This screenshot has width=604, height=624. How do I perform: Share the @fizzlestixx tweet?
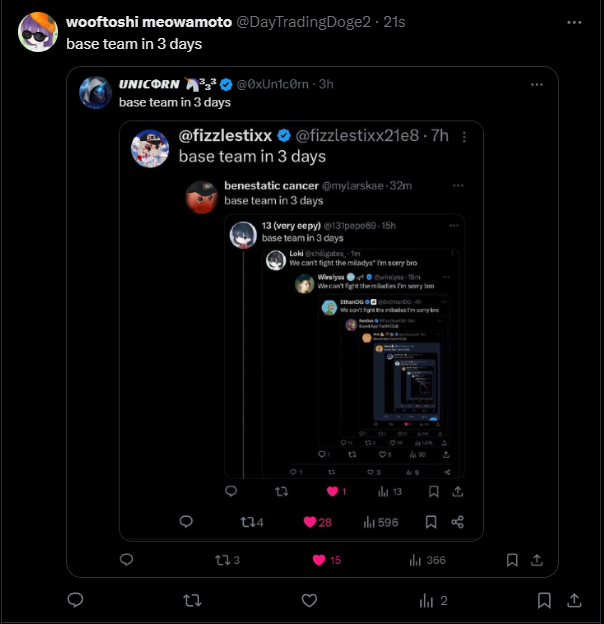point(457,522)
